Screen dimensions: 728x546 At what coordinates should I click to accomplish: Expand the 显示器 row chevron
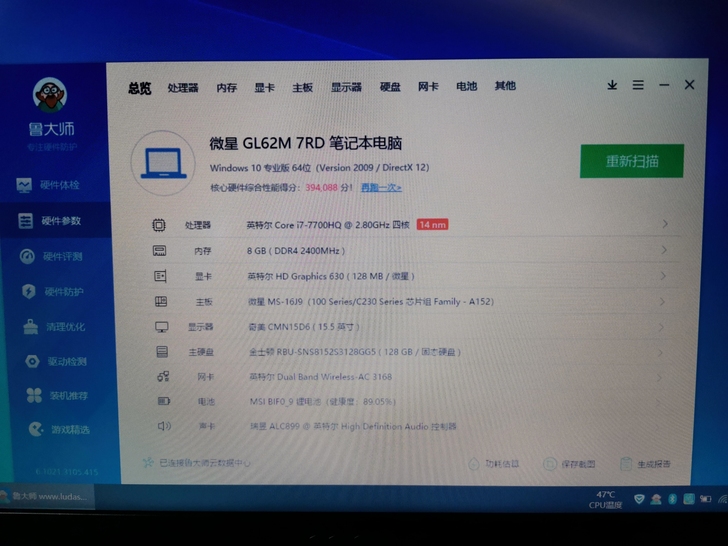(661, 327)
